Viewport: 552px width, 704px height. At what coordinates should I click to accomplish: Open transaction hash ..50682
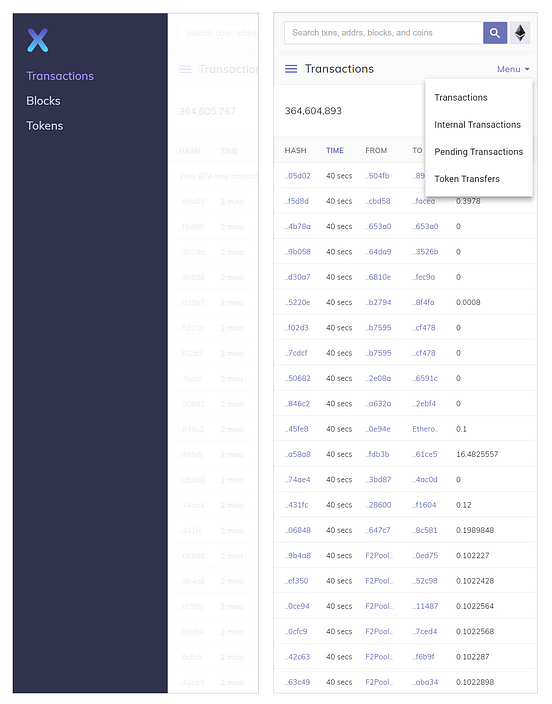pos(298,378)
